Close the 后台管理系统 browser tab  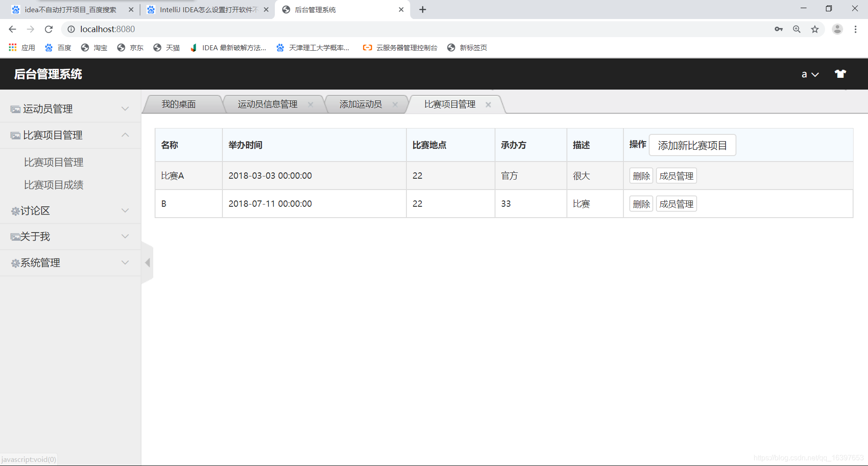coord(401,10)
